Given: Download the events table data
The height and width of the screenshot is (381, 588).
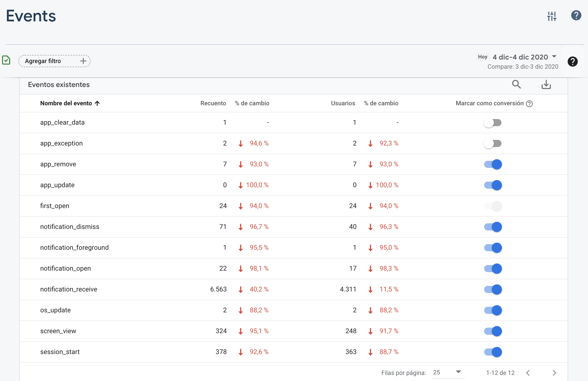Looking at the screenshot, I should pyautogui.click(x=546, y=84).
